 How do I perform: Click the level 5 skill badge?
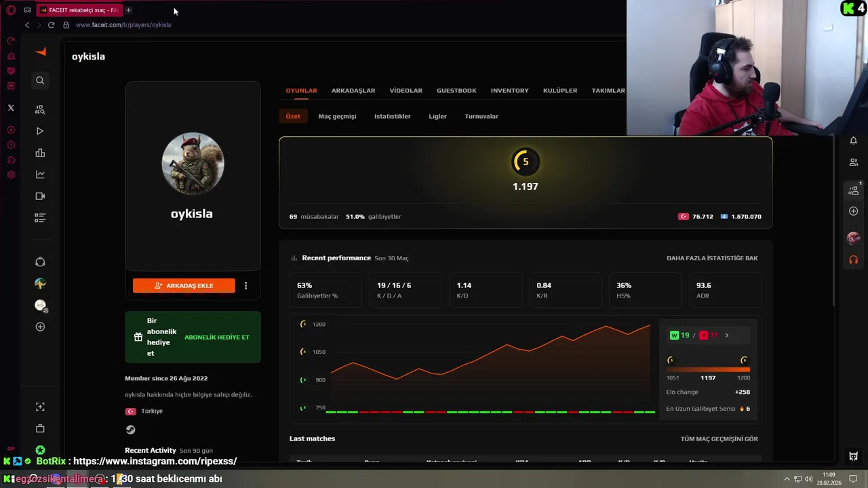[525, 162]
